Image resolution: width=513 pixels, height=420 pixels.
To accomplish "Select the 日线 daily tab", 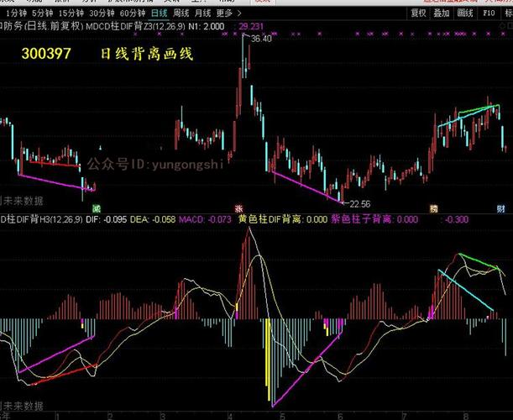I will tap(160, 13).
